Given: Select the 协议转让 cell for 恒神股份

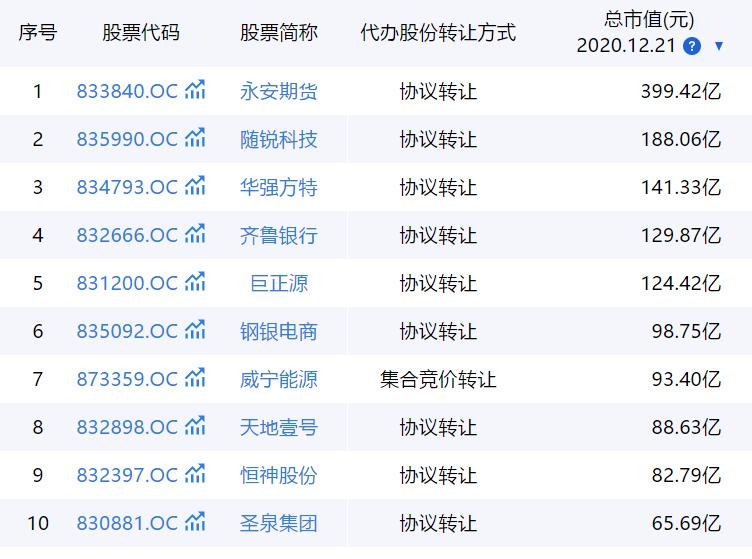Looking at the screenshot, I should [438, 475].
